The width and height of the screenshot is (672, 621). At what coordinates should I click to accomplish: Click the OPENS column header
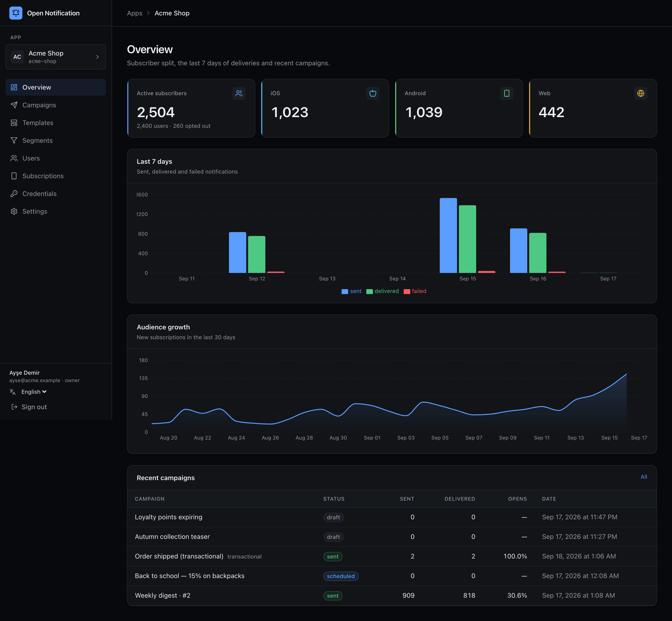click(x=517, y=499)
